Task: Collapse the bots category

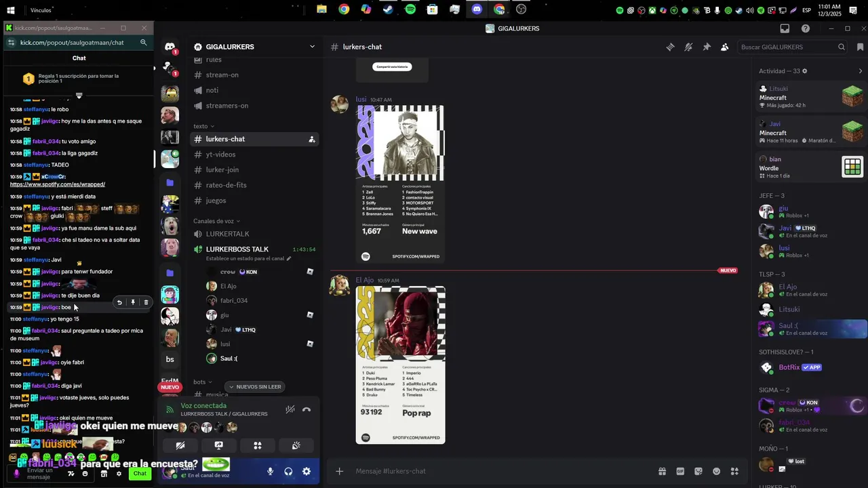Action: pos(203,382)
